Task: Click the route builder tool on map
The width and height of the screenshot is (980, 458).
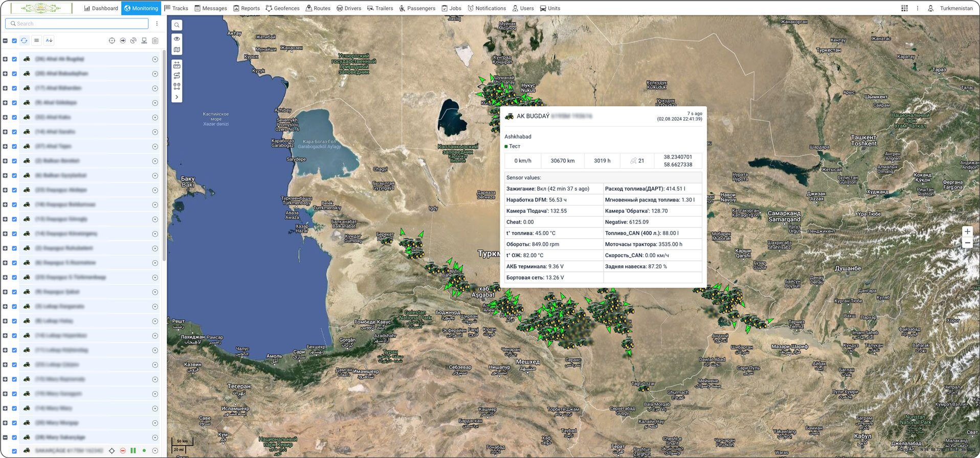Action: [x=177, y=76]
